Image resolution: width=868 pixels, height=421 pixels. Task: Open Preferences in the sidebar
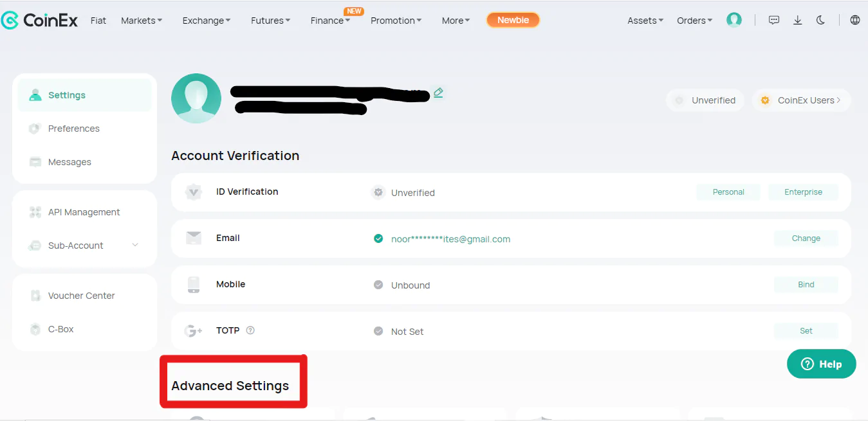point(84,129)
